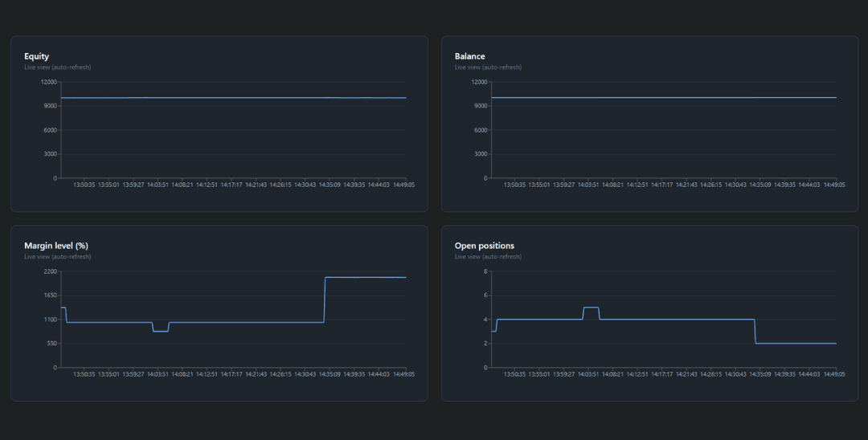Click the 14:35:09 time label on Equity chart
The width and height of the screenshot is (868, 440).
pos(330,185)
